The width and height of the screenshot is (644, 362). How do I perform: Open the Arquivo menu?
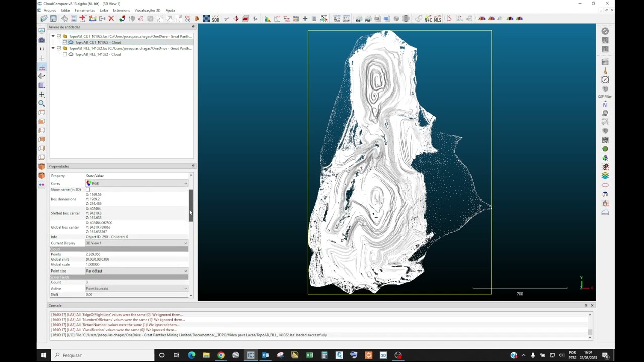[x=50, y=10]
